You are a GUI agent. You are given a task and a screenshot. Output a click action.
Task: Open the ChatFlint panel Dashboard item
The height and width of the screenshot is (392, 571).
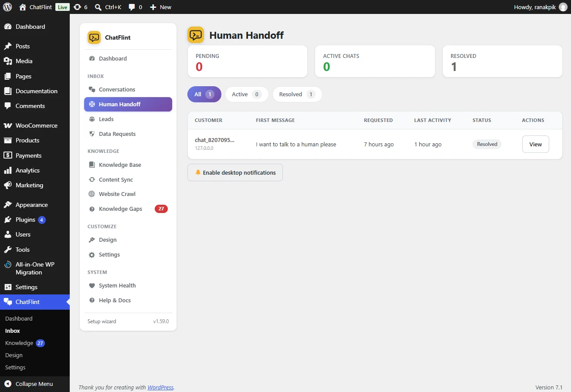[128, 58]
